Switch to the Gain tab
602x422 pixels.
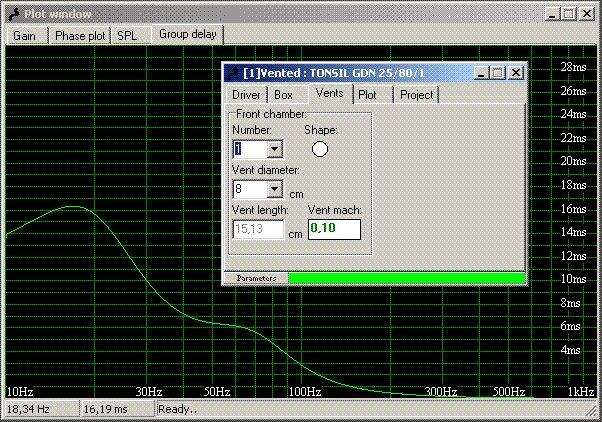(x=25, y=35)
